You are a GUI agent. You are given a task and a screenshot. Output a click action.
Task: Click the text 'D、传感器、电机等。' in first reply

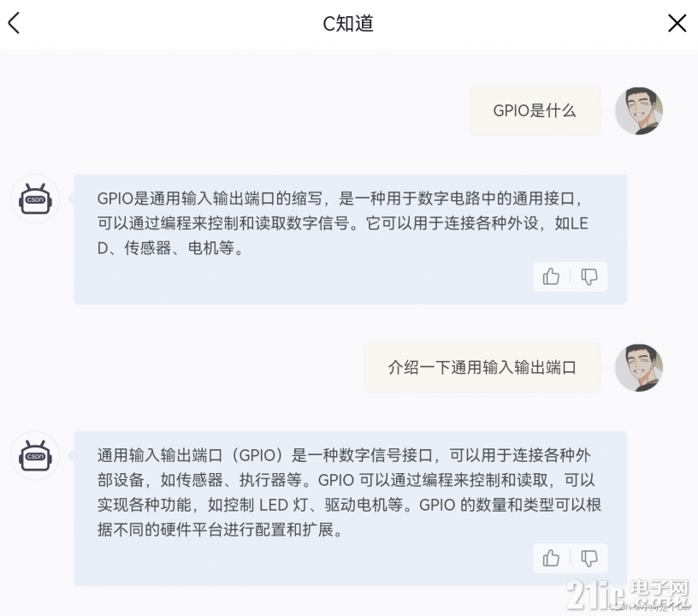point(170,248)
